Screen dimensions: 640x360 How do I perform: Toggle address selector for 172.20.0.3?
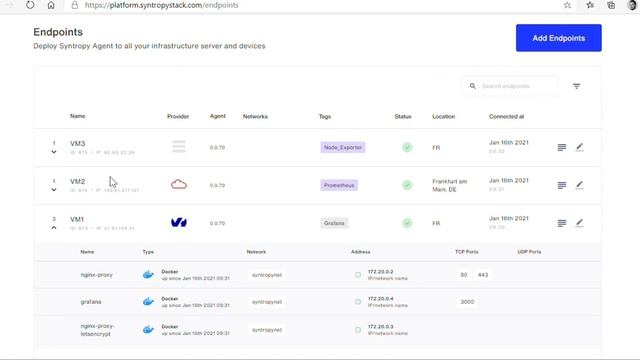tap(358, 329)
